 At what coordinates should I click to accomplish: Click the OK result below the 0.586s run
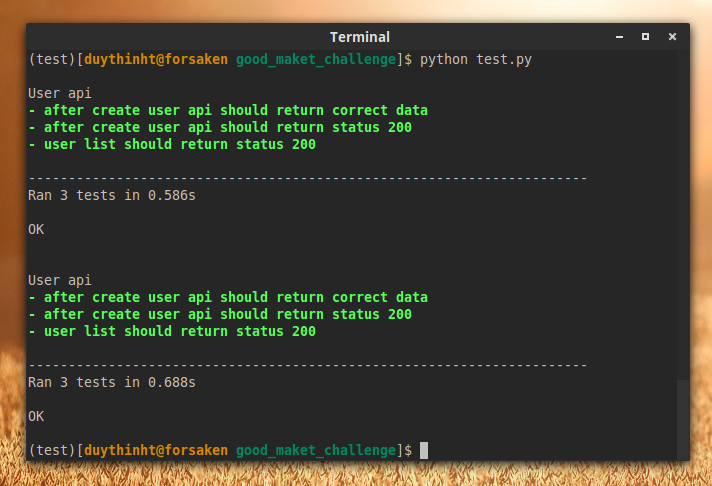tap(36, 229)
